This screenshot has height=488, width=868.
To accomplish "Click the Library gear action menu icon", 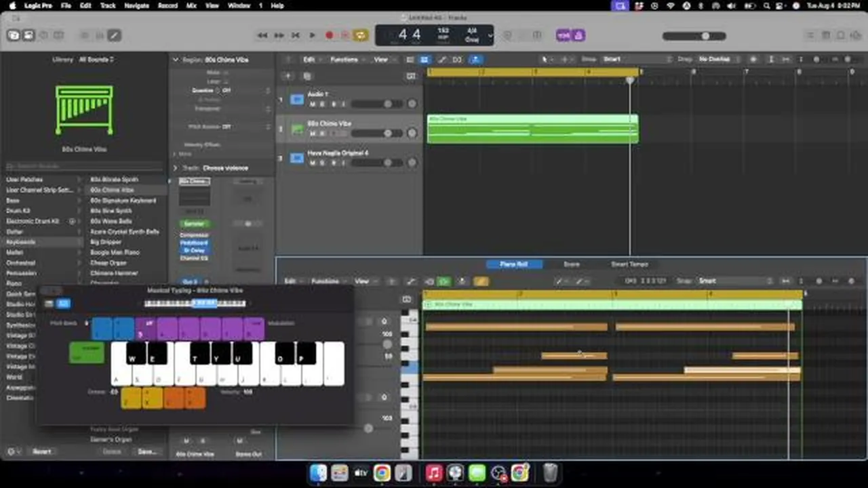I will (x=12, y=451).
